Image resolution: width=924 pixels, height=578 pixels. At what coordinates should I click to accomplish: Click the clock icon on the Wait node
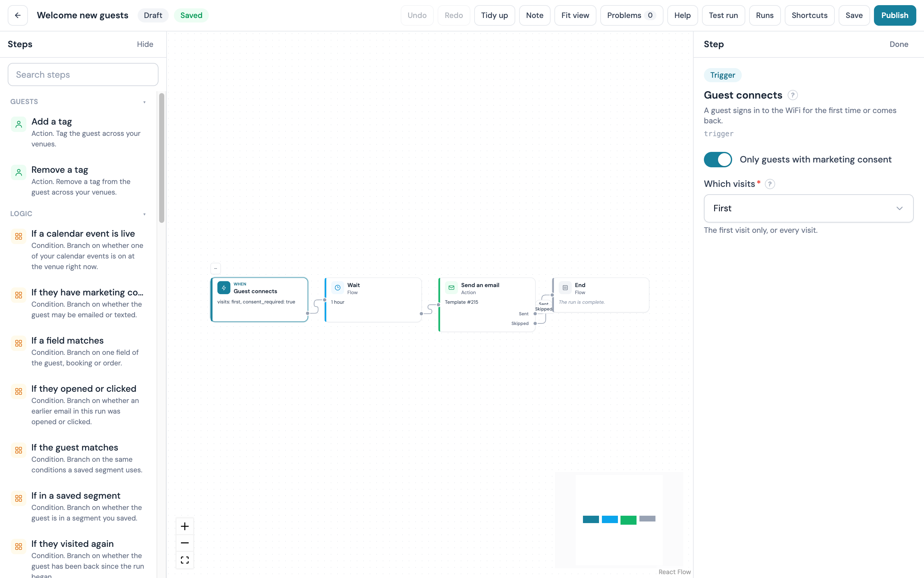pyautogui.click(x=338, y=287)
